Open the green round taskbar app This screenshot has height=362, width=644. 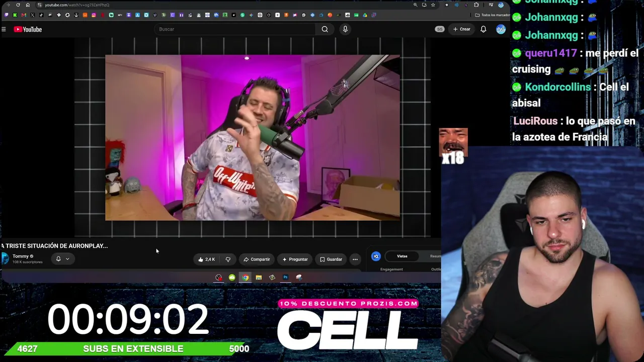click(x=232, y=278)
